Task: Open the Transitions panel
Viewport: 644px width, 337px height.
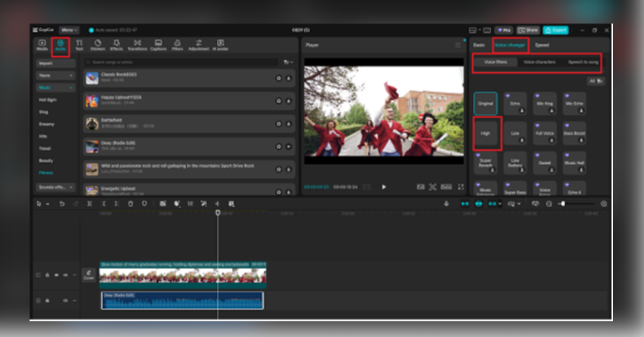Action: 137,45
